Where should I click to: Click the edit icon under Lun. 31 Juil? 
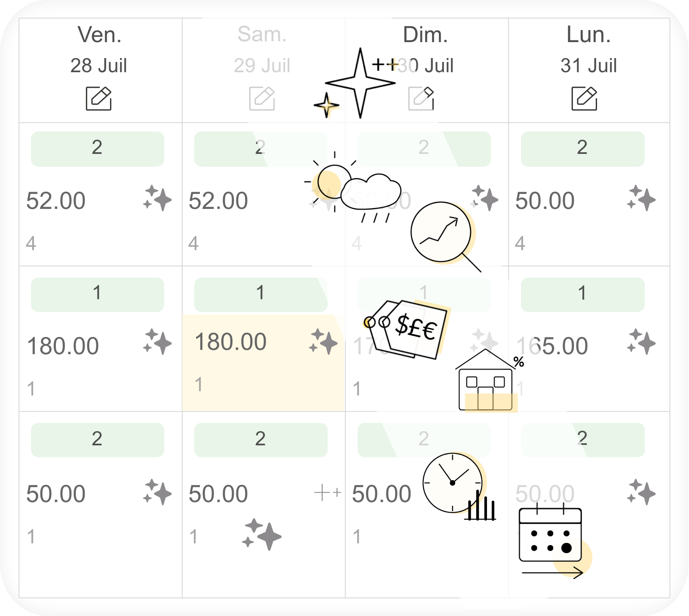[x=585, y=98]
